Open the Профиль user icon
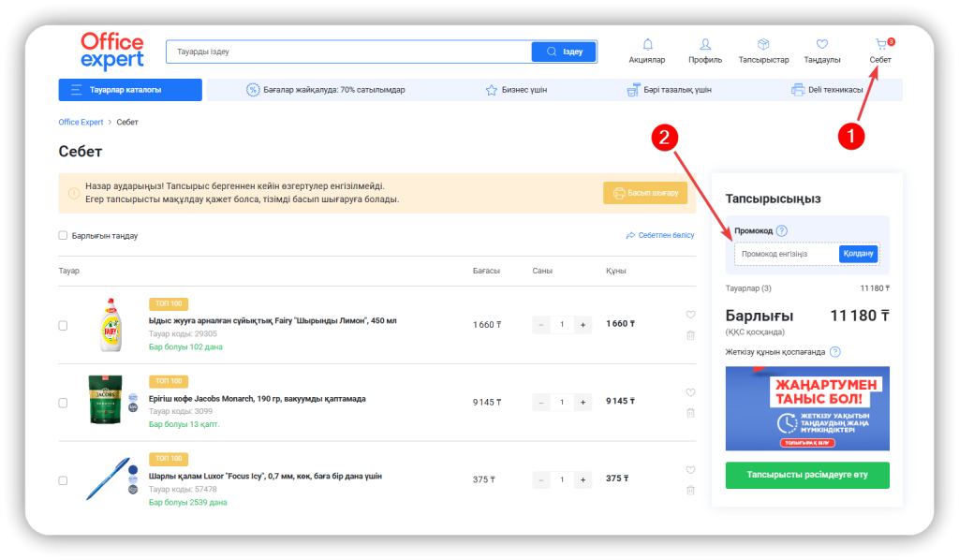The width and height of the screenshot is (959, 560). tap(705, 45)
